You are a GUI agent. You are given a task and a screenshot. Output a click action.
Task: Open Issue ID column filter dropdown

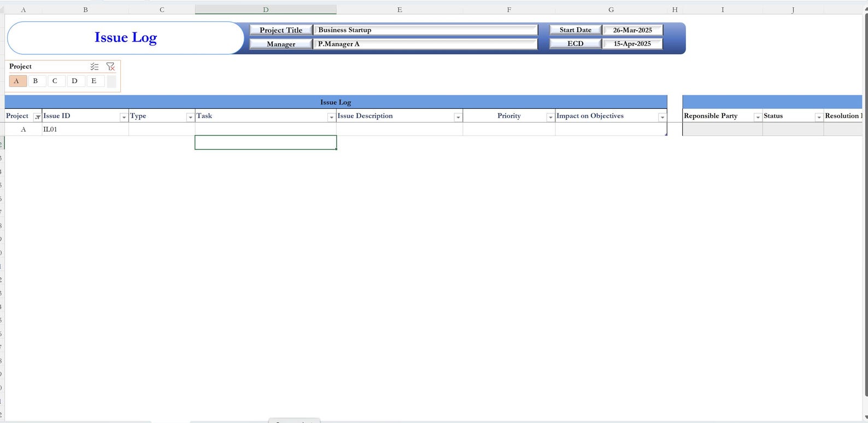124,117
